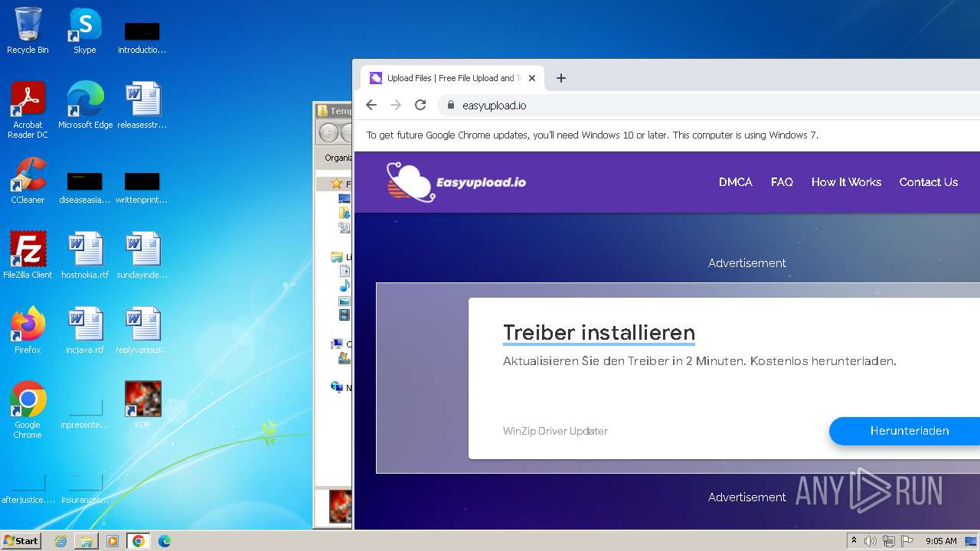Launch Skype from the desktop

[84, 31]
